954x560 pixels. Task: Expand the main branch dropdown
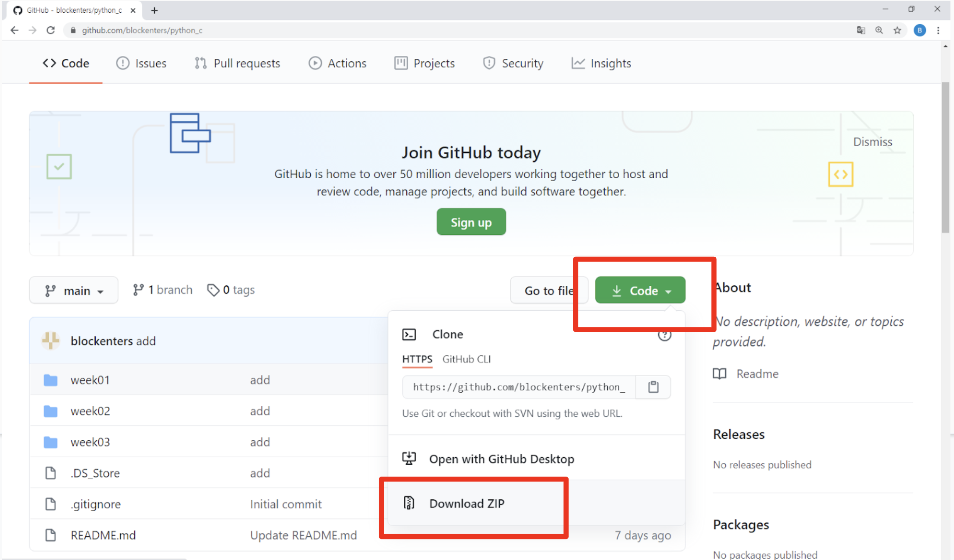[x=74, y=290]
